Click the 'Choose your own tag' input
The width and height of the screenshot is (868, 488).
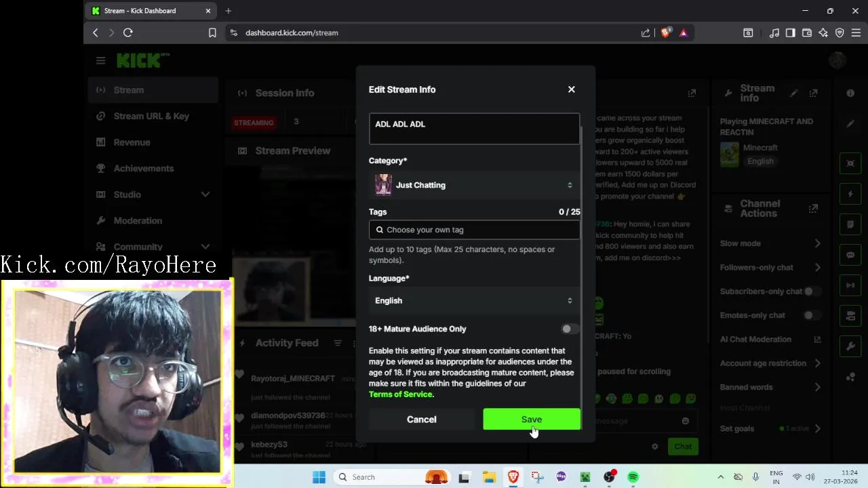pyautogui.click(x=474, y=230)
